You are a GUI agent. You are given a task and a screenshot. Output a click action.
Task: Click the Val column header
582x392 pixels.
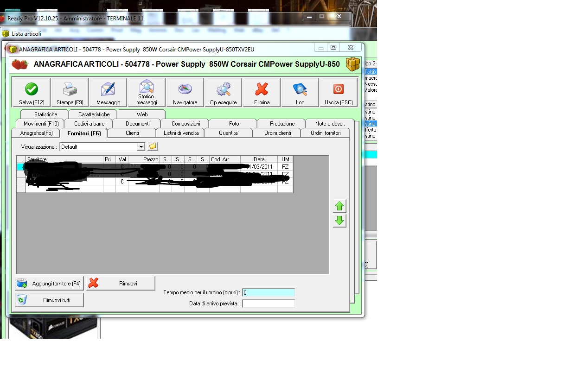(122, 159)
